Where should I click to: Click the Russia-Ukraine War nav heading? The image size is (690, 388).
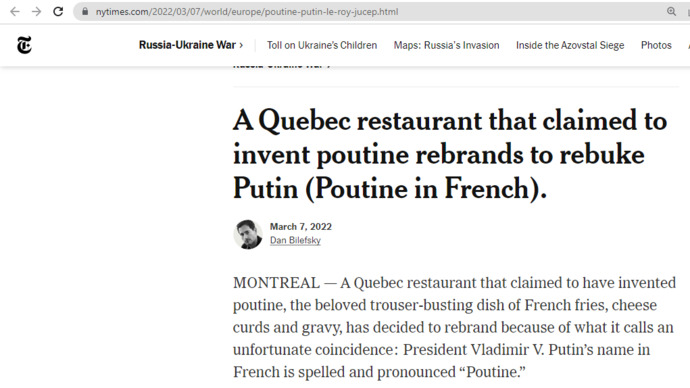tap(187, 45)
